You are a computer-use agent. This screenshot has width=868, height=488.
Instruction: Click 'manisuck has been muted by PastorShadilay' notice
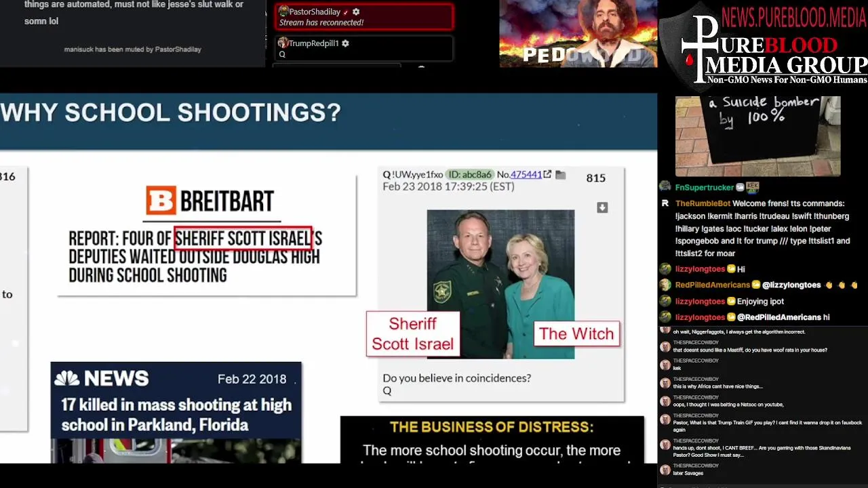coord(132,49)
